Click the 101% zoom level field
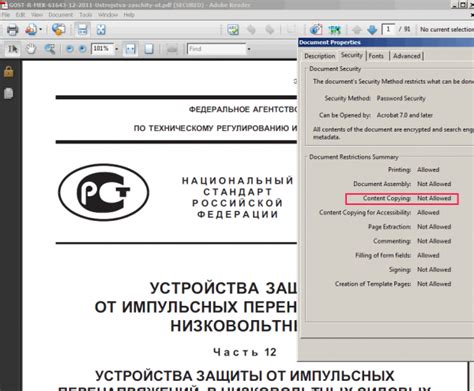Image resolution: width=474 pixels, height=391 pixels. pyautogui.click(x=102, y=49)
